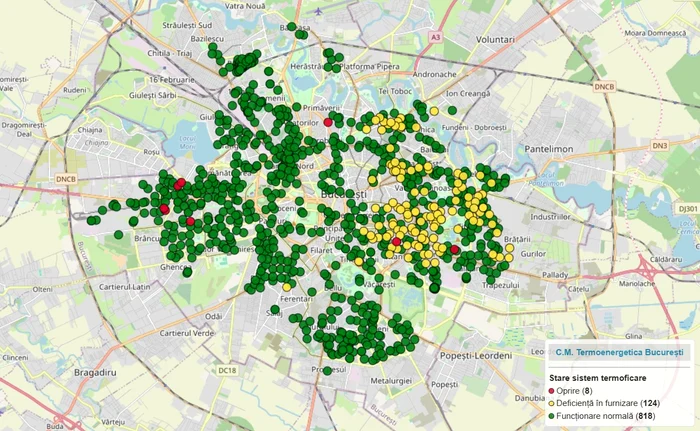Image resolution: width=700 pixels, height=431 pixels.
Task: Click the DJ301 road shield
Action: click(687, 208)
